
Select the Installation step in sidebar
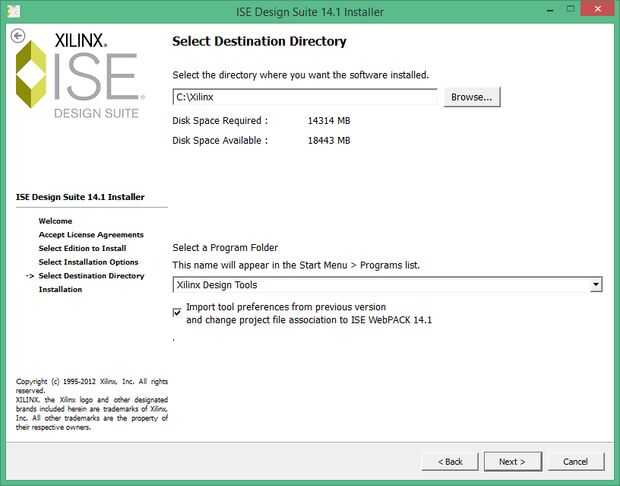[60, 289]
